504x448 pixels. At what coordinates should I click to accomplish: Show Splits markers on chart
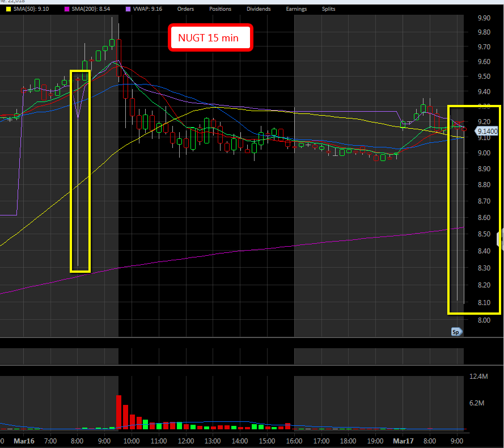tap(328, 9)
